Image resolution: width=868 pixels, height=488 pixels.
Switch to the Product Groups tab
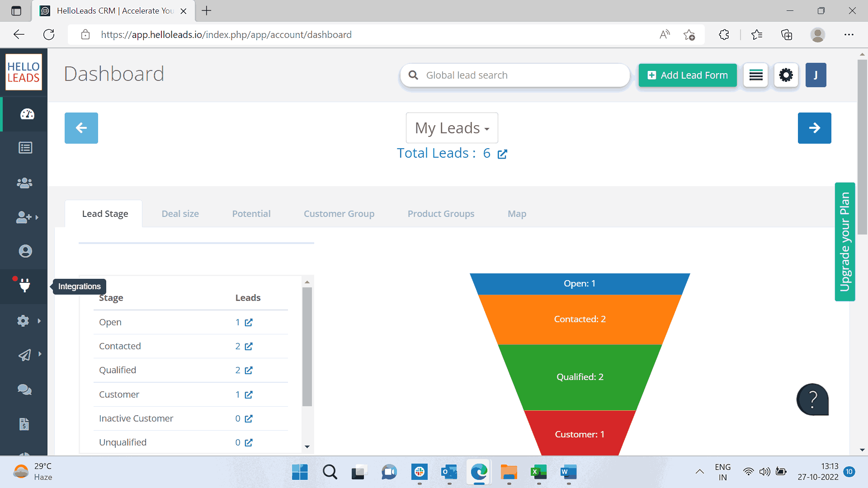point(441,214)
